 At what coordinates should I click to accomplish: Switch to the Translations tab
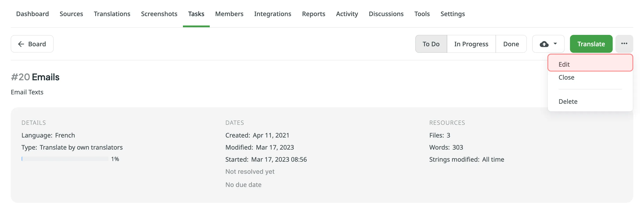[x=112, y=14]
